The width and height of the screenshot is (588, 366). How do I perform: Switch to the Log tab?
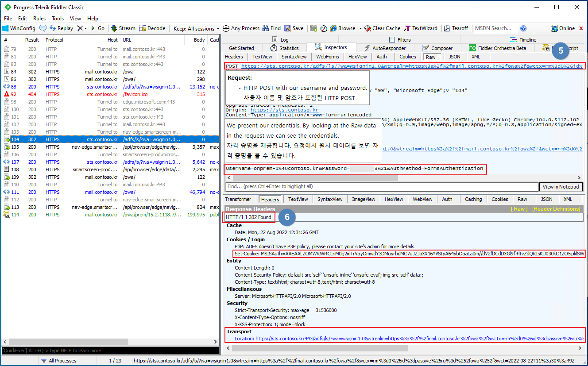281,40
